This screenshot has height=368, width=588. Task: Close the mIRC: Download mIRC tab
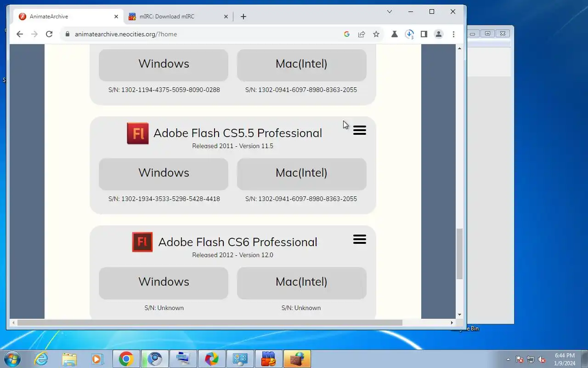point(226,17)
